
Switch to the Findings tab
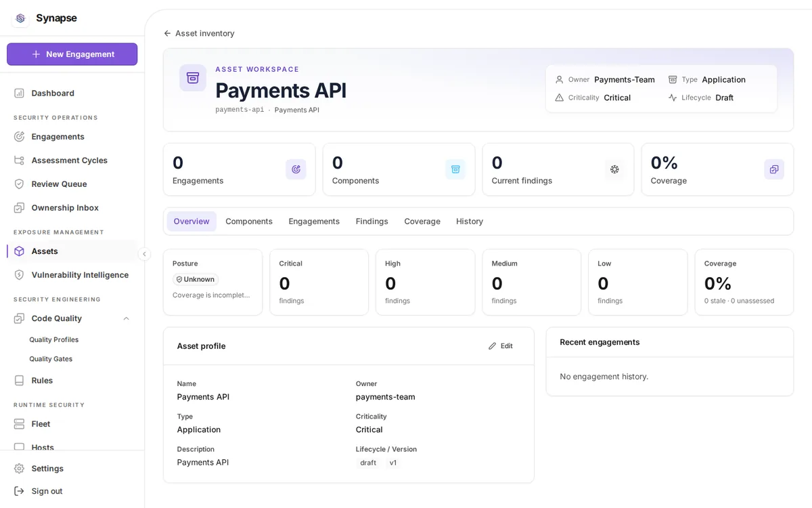(372, 221)
